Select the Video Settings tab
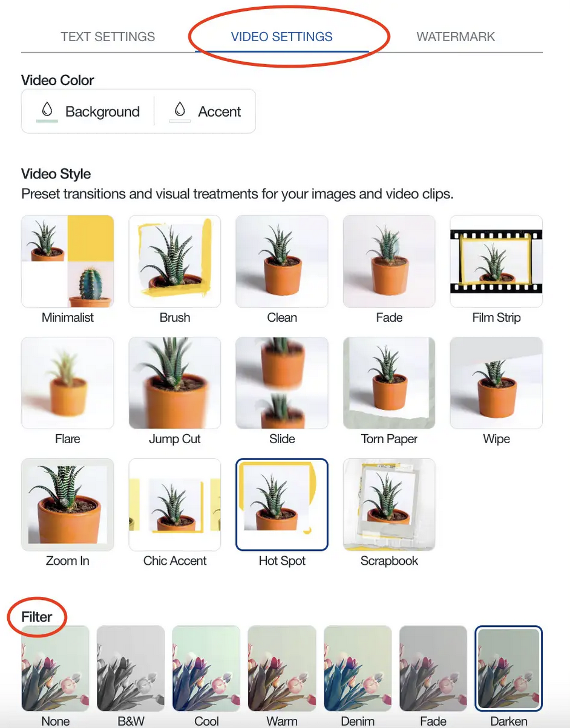Screen dimensions: 570x728 282,37
